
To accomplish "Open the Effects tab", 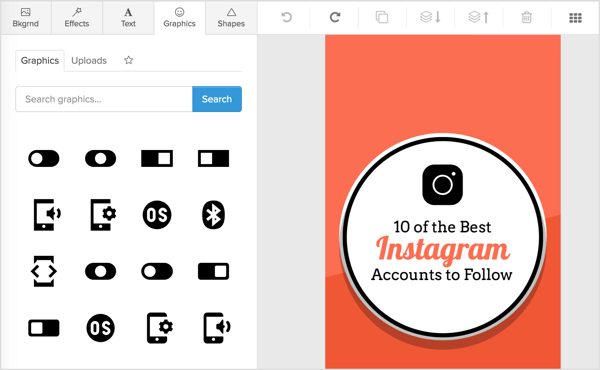I will coord(77,18).
